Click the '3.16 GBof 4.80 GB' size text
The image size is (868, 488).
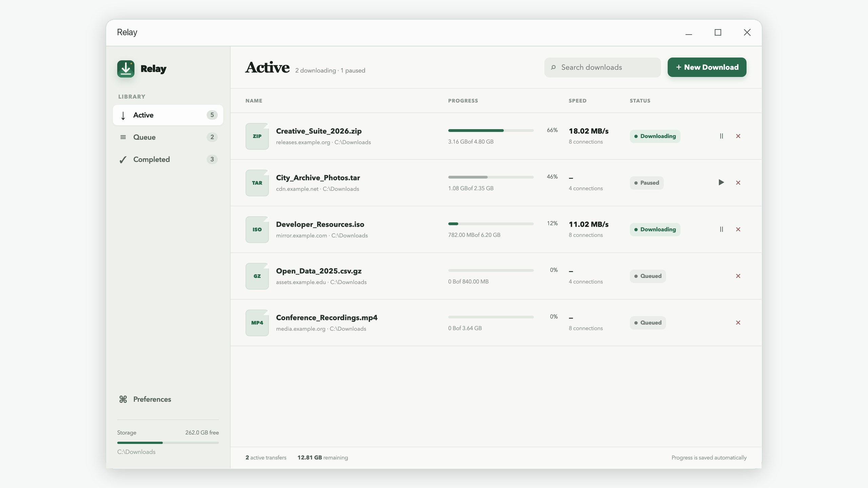(471, 142)
